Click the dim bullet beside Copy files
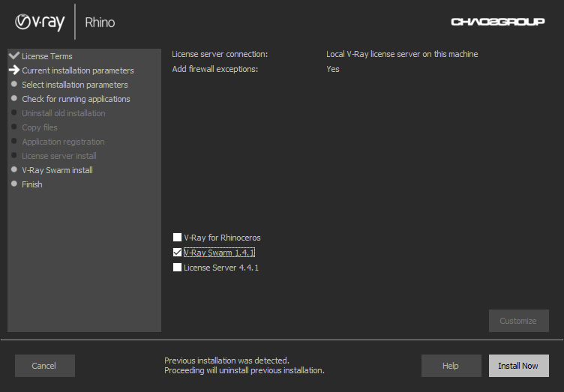Image resolution: width=564 pixels, height=392 pixels. coord(14,127)
